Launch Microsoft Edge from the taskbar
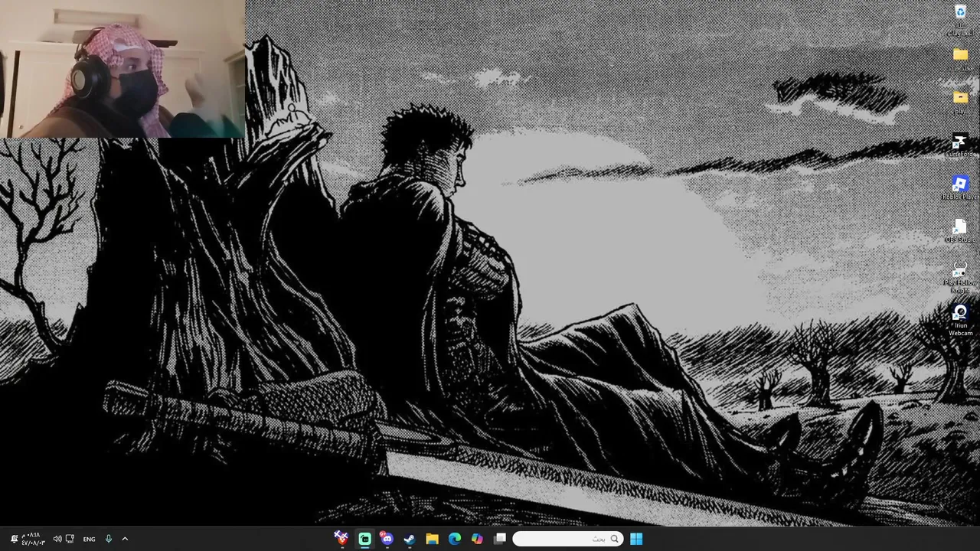This screenshot has width=980, height=551. click(x=455, y=539)
